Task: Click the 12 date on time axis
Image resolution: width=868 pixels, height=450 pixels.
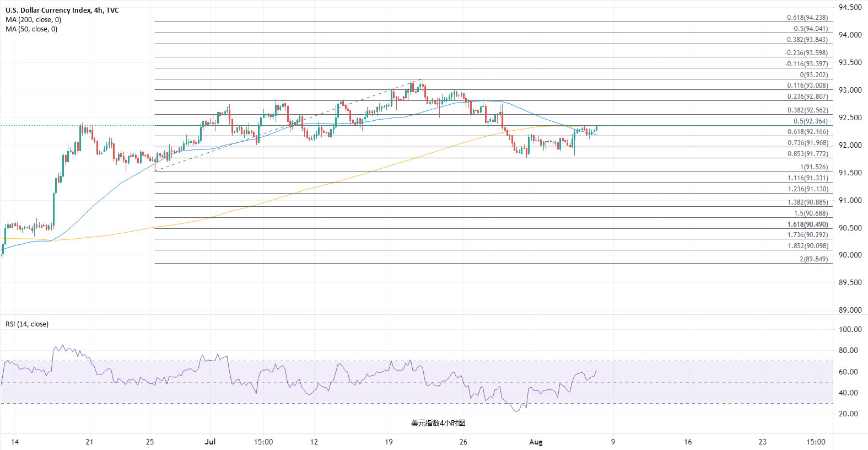Action: [x=314, y=442]
